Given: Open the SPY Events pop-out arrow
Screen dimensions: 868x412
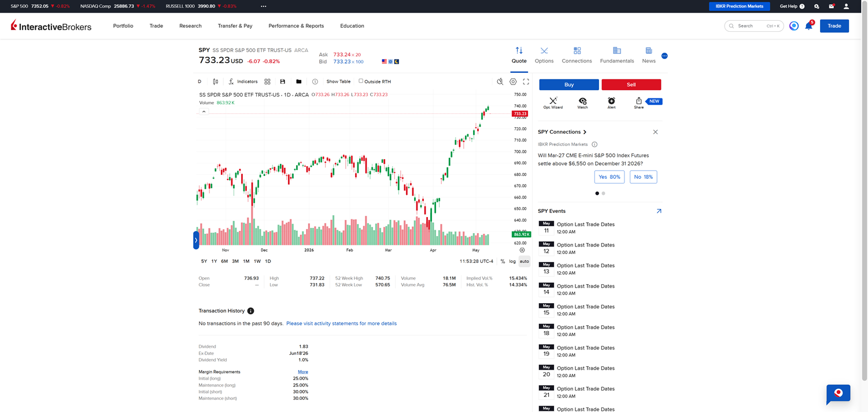Looking at the screenshot, I should tap(659, 211).
